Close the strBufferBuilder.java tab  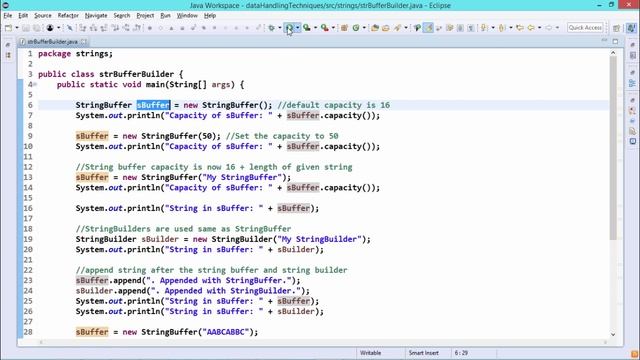(x=84, y=42)
